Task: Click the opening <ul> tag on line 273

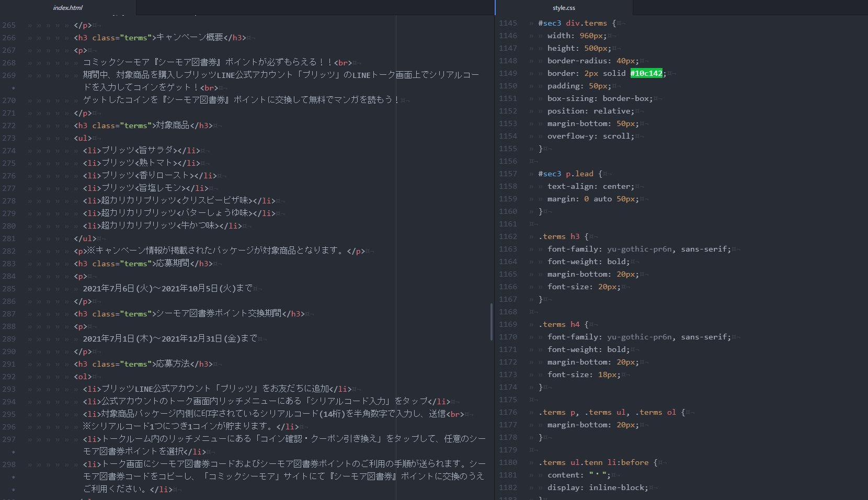Action: (83, 138)
